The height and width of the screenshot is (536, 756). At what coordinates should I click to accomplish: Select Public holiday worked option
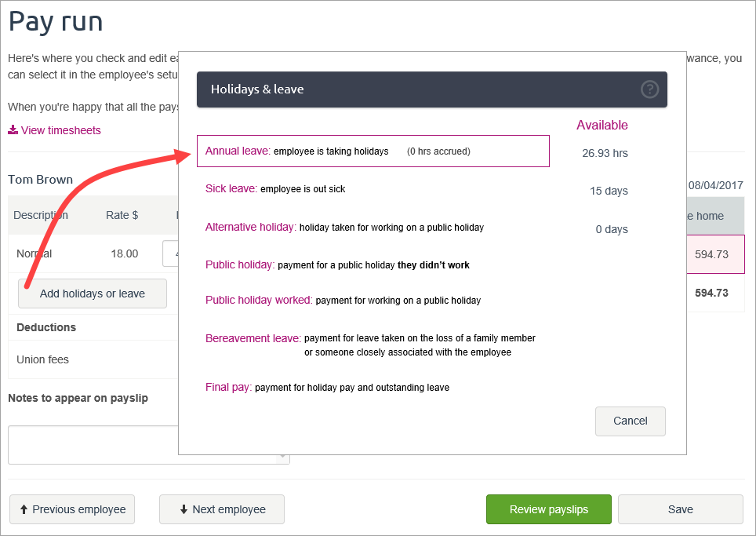pyautogui.click(x=258, y=300)
